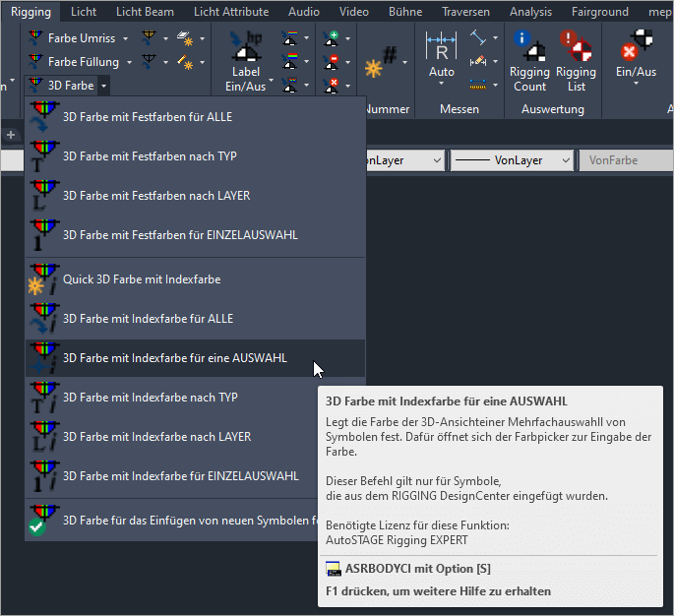Viewport: 674px width, 616px height.
Task: Open the Rigging ribbon tab
Action: [31, 12]
